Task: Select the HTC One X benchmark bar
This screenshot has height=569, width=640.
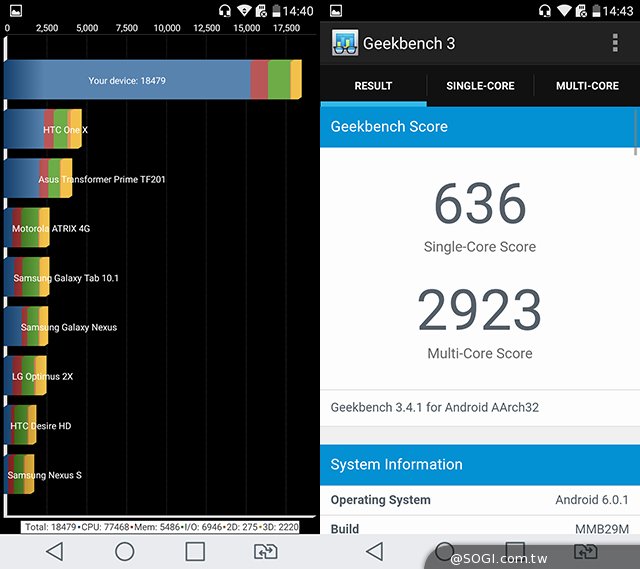Action: [43, 129]
